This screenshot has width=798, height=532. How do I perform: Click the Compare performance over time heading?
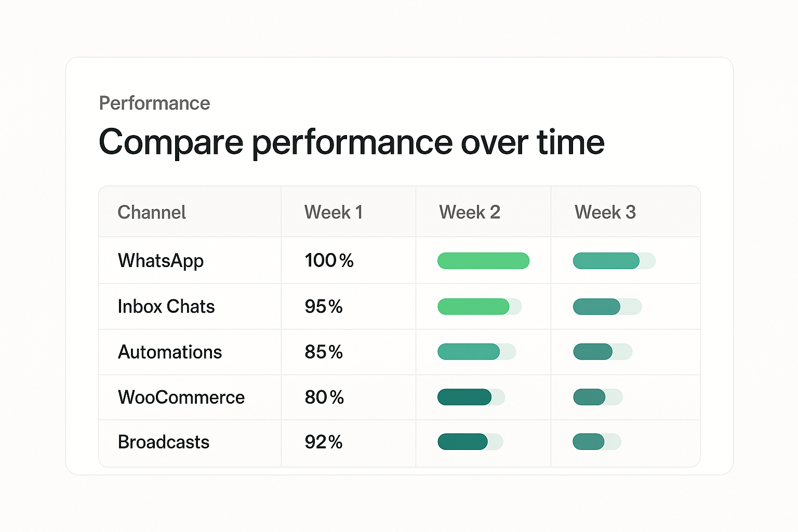(351, 142)
